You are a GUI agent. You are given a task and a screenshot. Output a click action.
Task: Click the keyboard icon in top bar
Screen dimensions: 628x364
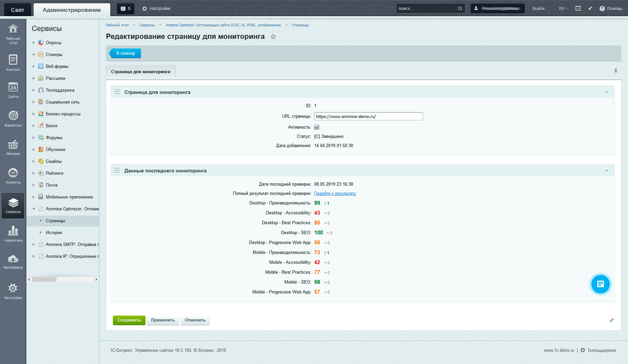[x=578, y=9]
